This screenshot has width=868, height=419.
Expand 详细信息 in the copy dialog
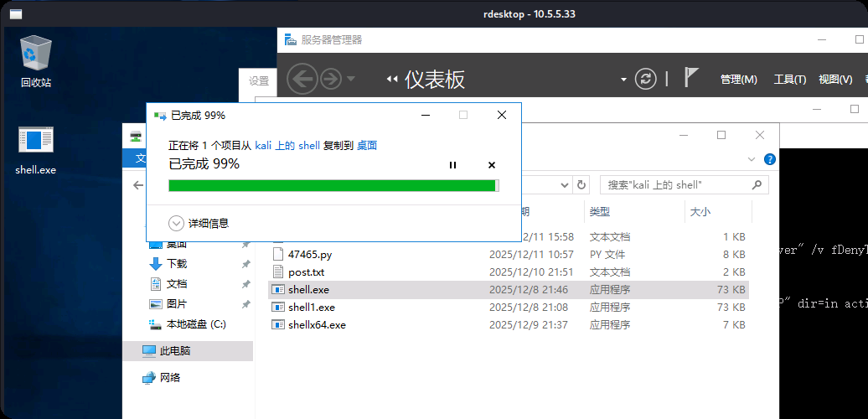click(x=199, y=223)
